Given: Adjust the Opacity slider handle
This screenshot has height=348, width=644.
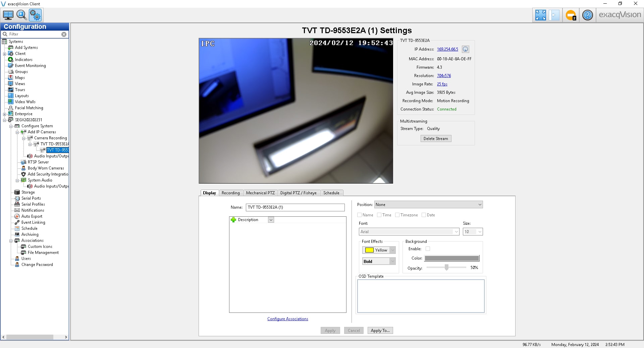Looking at the screenshot, I should [x=446, y=267].
